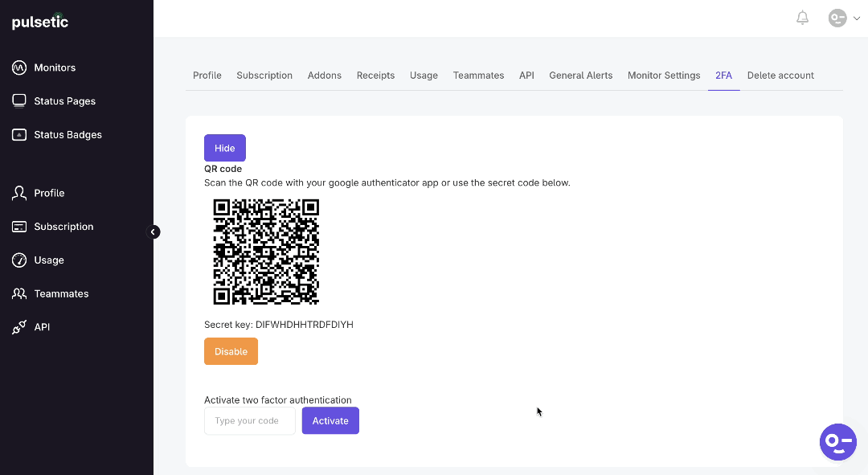Collapse the sidebar with arrow toggle
The image size is (868, 475).
(154, 232)
